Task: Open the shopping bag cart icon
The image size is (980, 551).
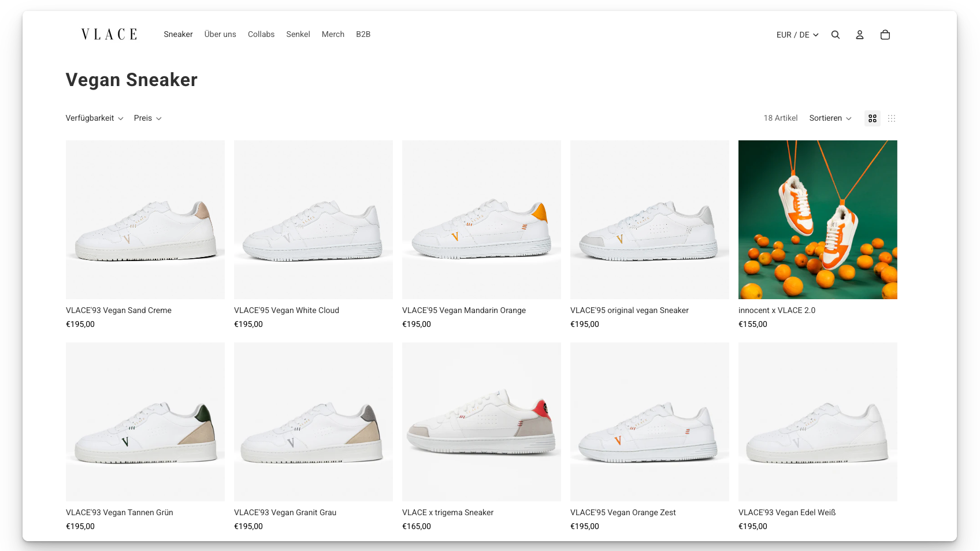Action: (885, 35)
